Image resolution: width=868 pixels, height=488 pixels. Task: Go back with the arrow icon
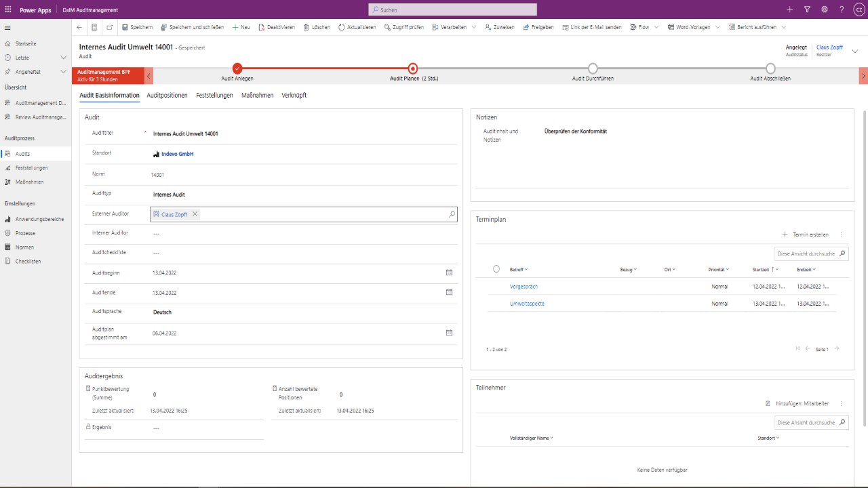point(79,27)
